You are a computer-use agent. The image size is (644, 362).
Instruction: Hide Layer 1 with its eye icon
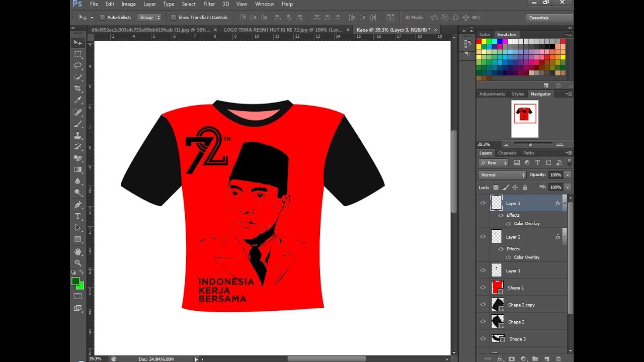[483, 270]
